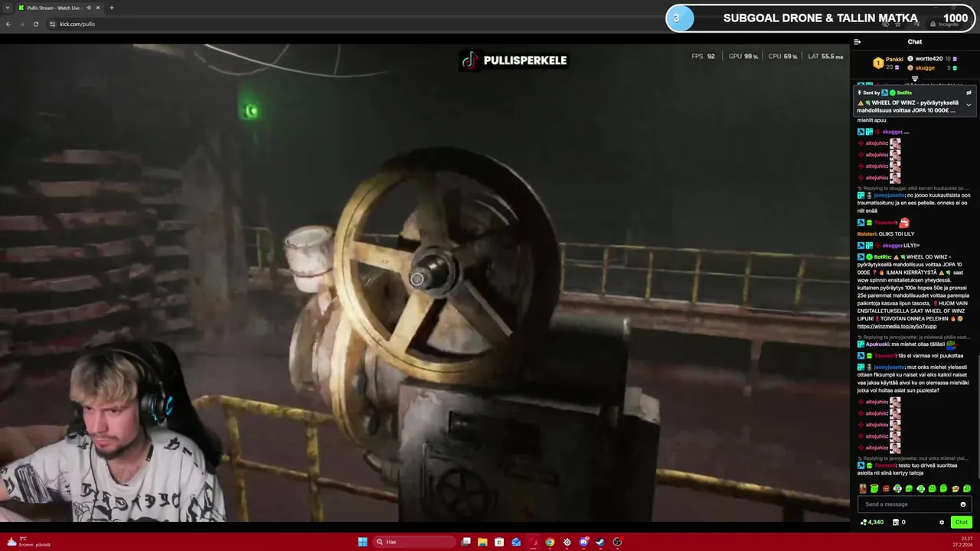The image size is (980, 551).
Task: Hide the pinned BotRix message
Action: click(x=969, y=93)
